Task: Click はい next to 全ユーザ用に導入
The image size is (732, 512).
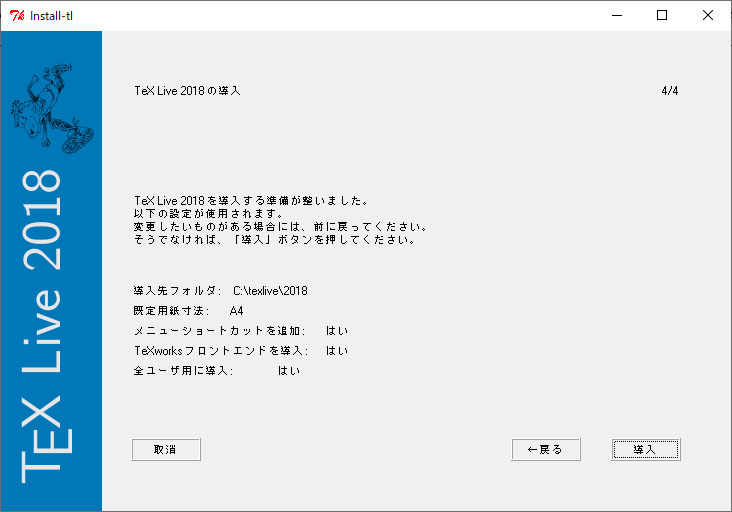Action: pos(289,371)
